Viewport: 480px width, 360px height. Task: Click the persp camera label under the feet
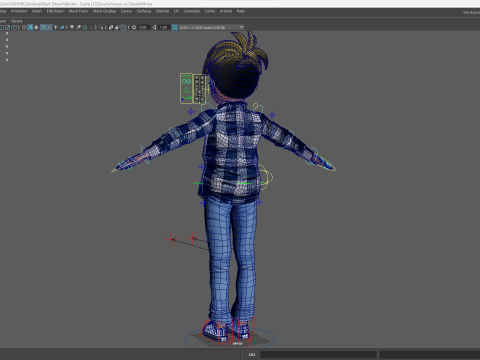coord(237,343)
